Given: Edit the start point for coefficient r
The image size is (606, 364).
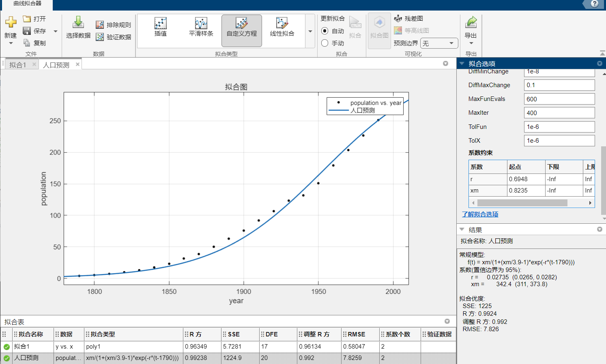Looking at the screenshot, I should (526, 179).
